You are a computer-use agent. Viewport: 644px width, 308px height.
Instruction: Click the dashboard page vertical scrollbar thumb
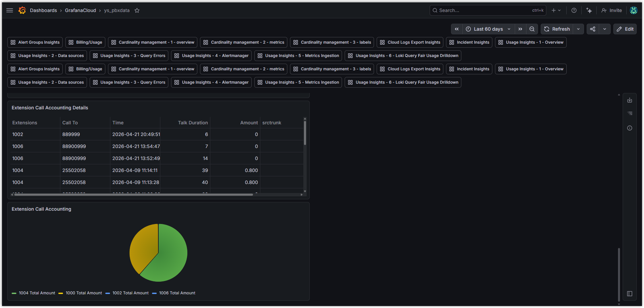click(x=619, y=275)
